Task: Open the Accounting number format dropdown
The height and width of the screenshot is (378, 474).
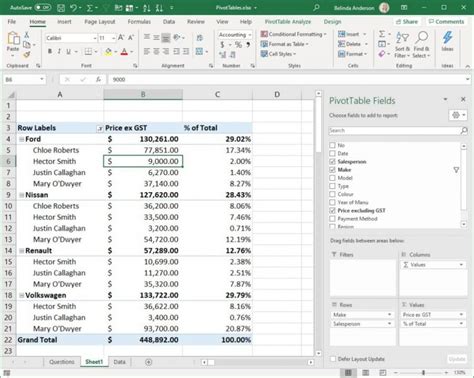Action: pos(250,35)
